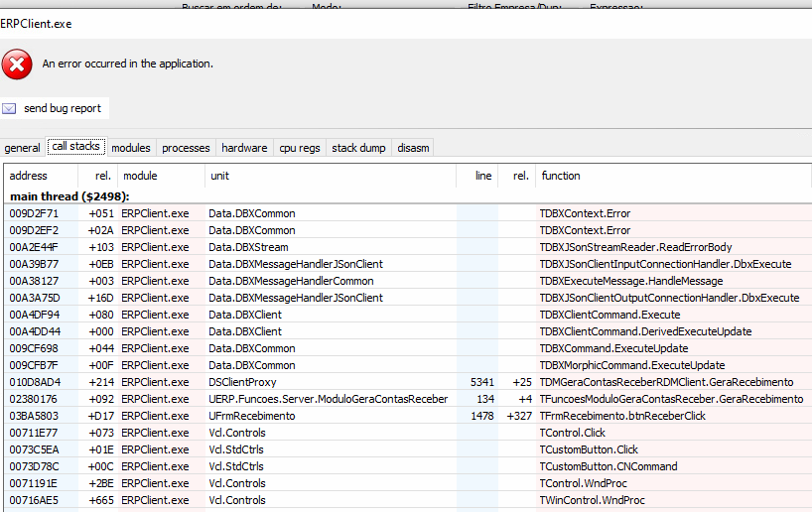Open the disasm tab
The height and width of the screenshot is (512, 812).
[413, 148]
